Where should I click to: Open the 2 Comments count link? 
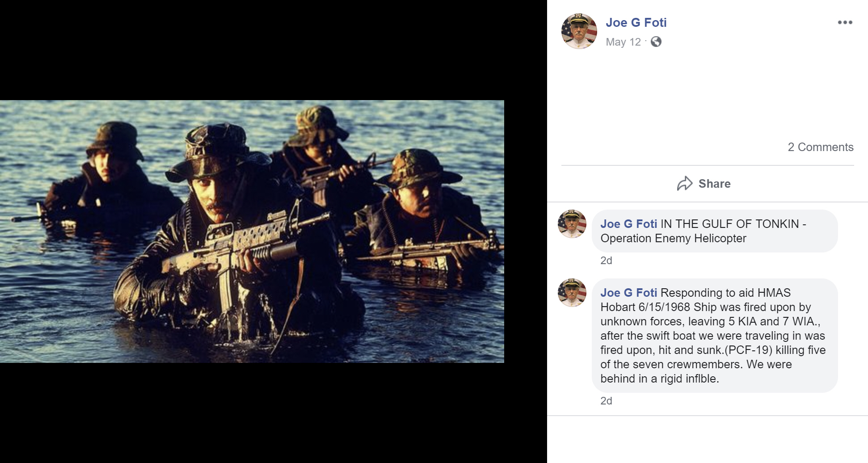coord(821,147)
